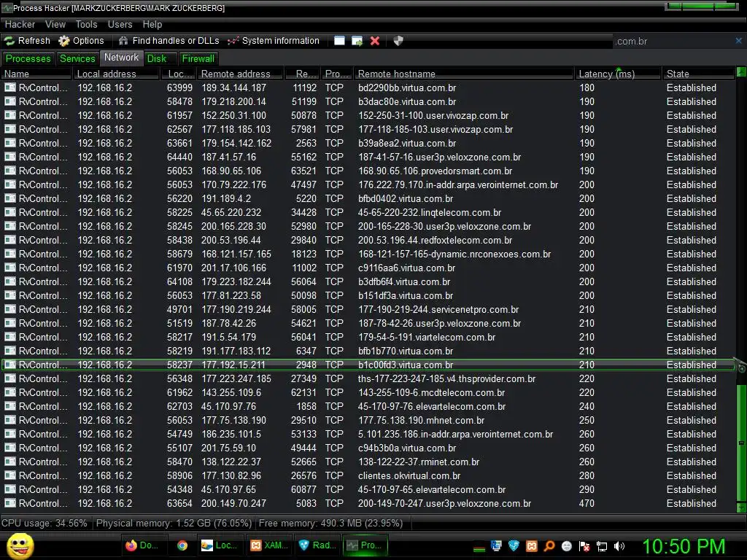The image size is (747, 560).
Task: Select hostname 45-65-220-232.linqtelecom.com.br
Action: 429,212
